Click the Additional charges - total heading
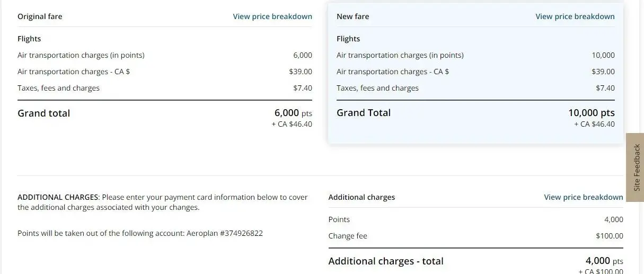Viewport: 644px width, 274px height. click(x=386, y=261)
